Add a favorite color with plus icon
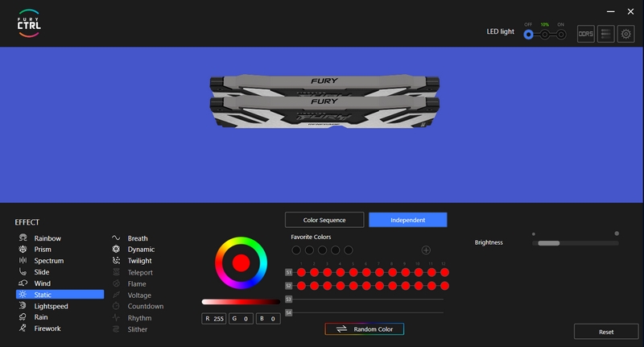The height and width of the screenshot is (347, 644). point(426,250)
